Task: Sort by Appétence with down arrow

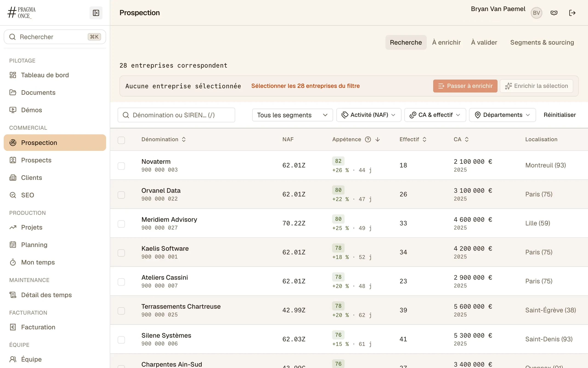Action: tap(377, 139)
